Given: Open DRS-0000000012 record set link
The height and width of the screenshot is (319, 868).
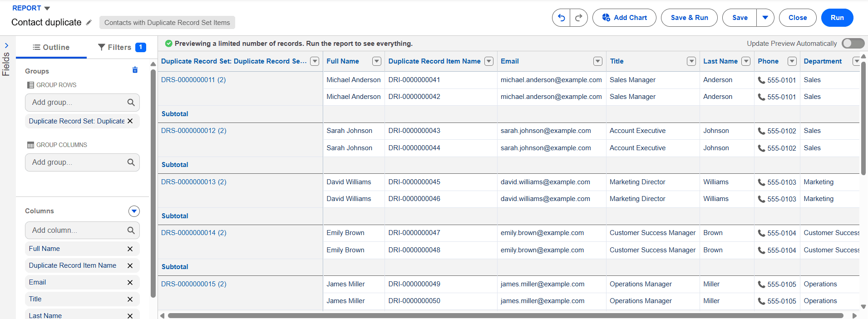Looking at the screenshot, I should click(193, 131).
